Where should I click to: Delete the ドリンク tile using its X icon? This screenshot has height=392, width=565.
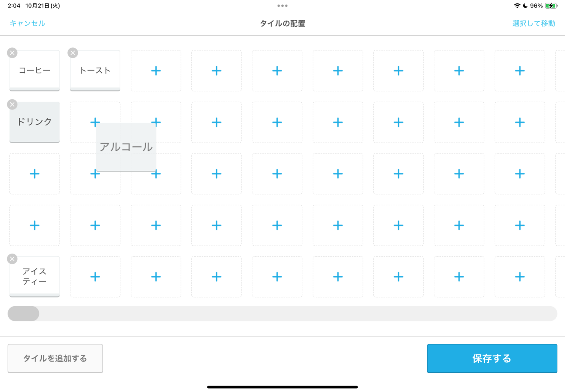[12, 105]
